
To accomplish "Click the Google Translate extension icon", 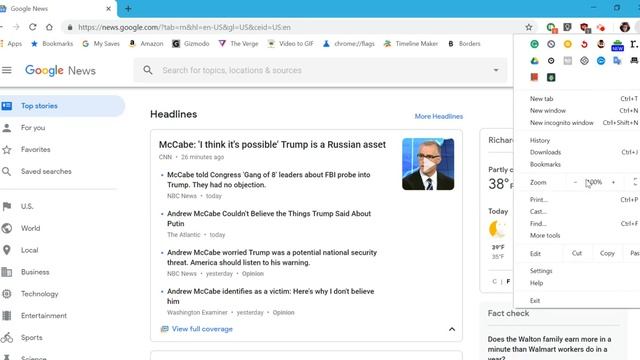I will point(617,61).
